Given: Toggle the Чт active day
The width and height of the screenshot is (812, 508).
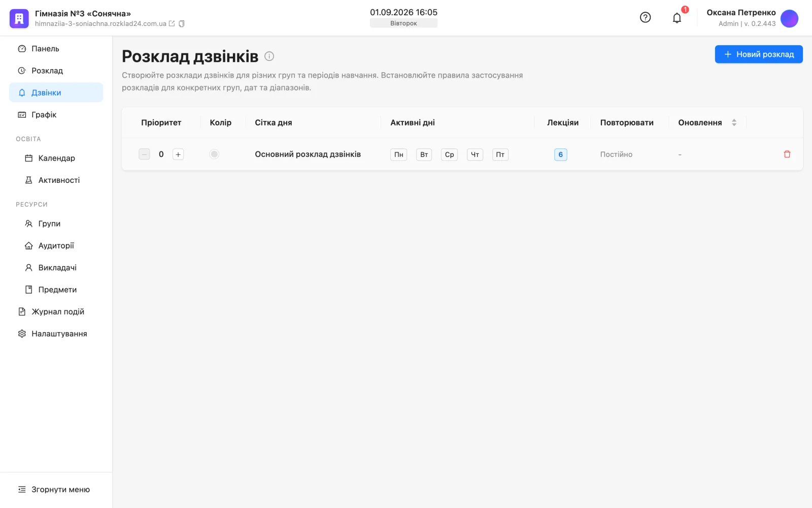Looking at the screenshot, I should [475, 154].
